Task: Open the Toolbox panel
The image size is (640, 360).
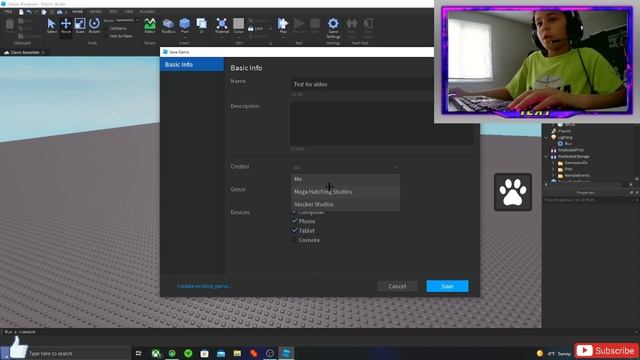Action: (x=168, y=25)
